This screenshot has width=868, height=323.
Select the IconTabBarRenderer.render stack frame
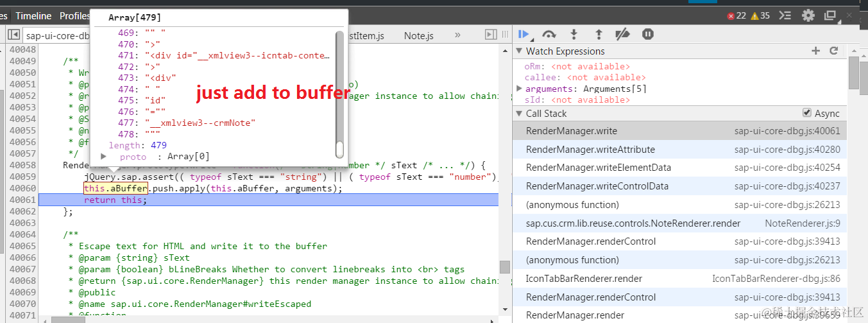coord(679,279)
